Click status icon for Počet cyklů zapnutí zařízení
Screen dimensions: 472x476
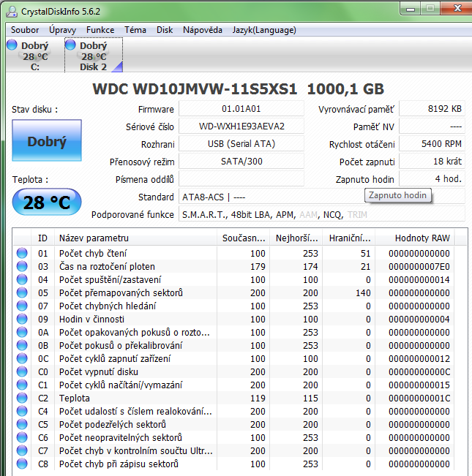[x=22, y=358]
